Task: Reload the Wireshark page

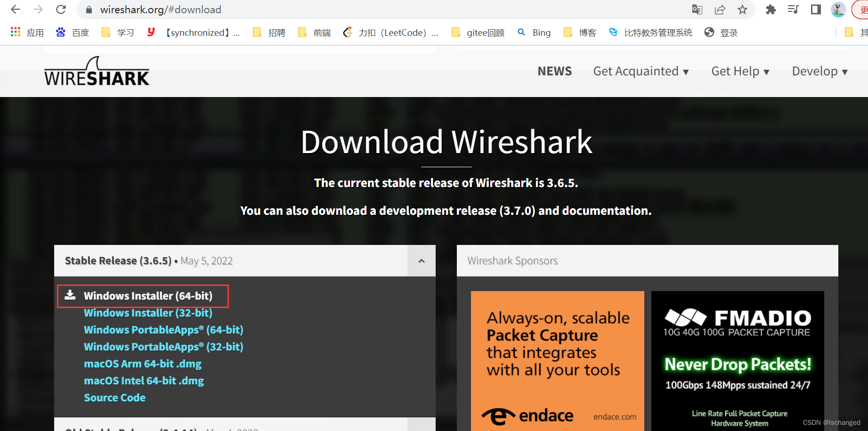Action: click(x=61, y=9)
